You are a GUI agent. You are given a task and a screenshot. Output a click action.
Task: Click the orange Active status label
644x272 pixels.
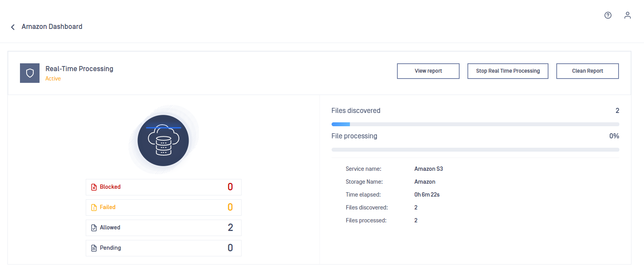(53, 79)
